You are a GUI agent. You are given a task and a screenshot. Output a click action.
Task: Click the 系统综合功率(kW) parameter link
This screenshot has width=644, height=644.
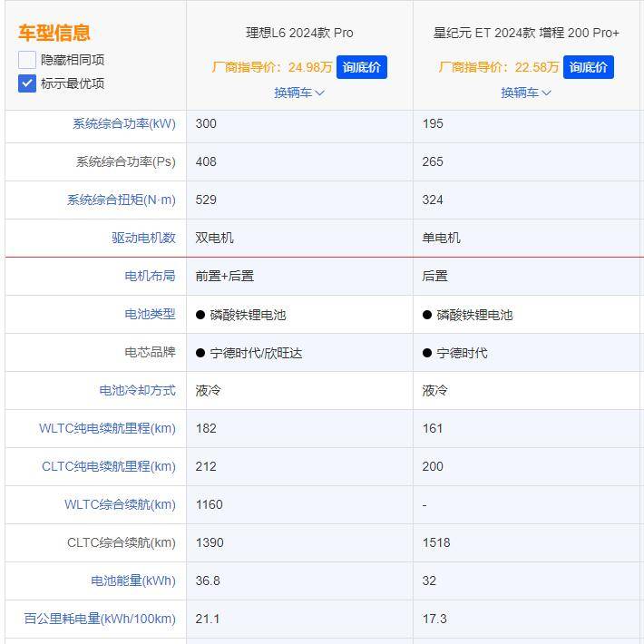(x=124, y=123)
